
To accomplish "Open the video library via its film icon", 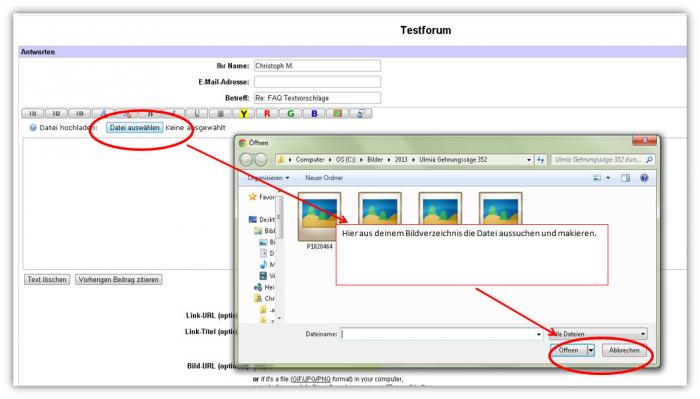I will [x=263, y=276].
